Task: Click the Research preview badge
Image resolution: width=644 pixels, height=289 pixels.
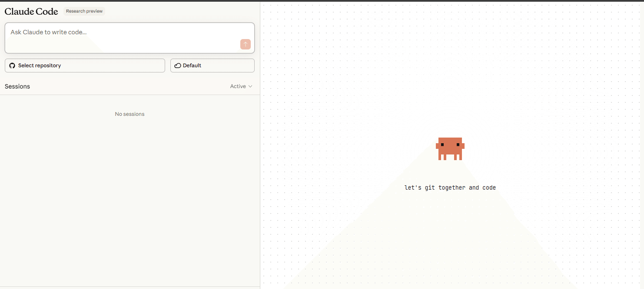Action: pyautogui.click(x=84, y=11)
